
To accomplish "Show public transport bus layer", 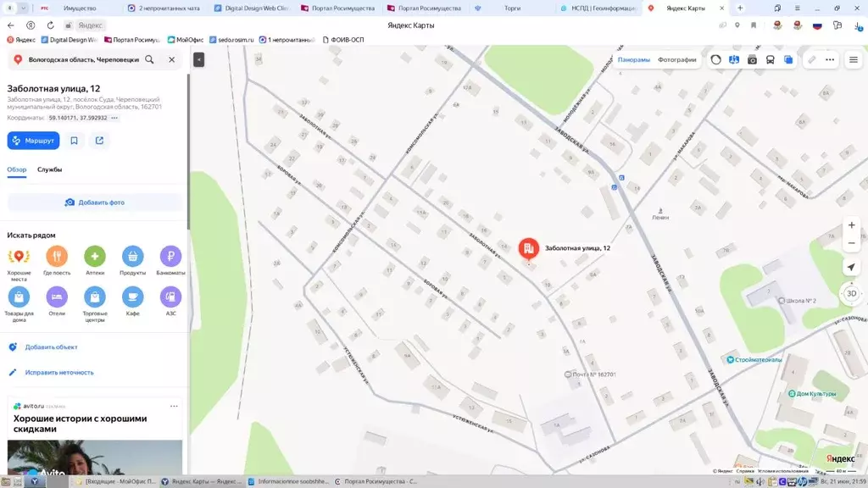I will coord(770,60).
